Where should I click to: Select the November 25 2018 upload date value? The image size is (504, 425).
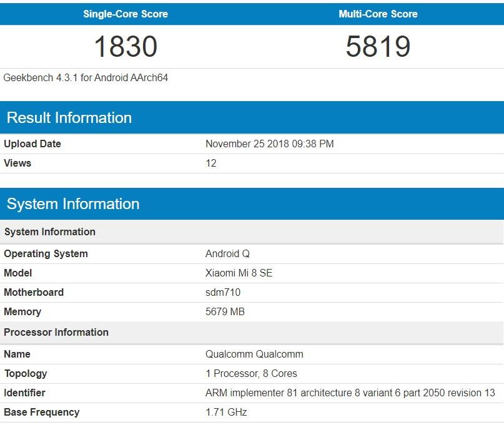[269, 144]
